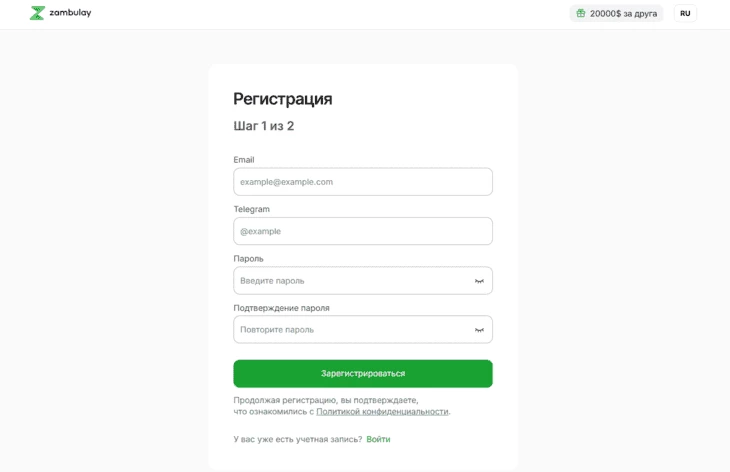Toggle password visibility in Пароль field

pos(479,281)
